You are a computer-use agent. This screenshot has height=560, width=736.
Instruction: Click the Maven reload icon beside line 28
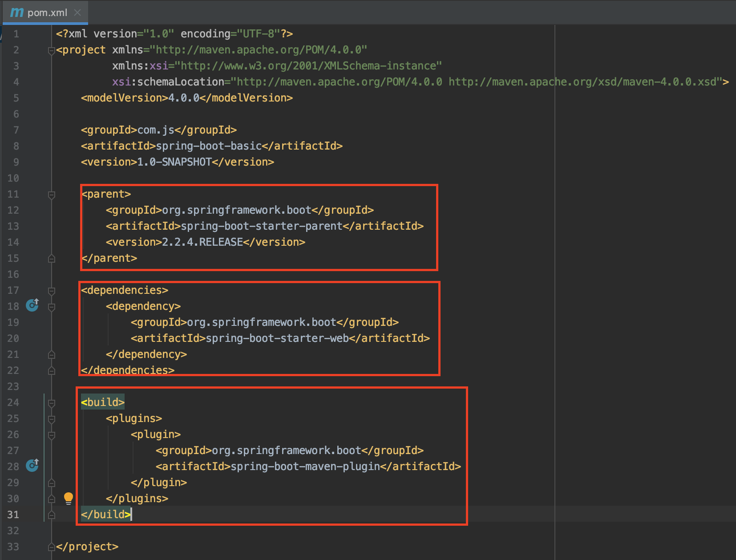pos(31,466)
